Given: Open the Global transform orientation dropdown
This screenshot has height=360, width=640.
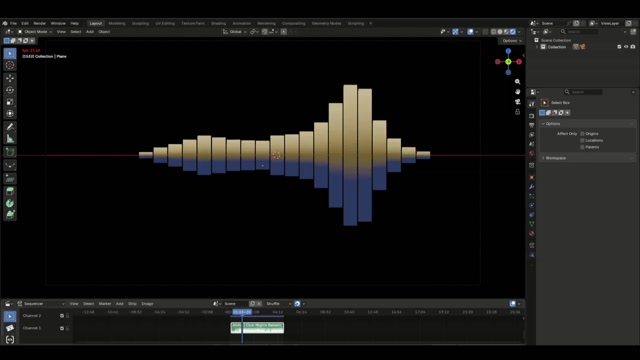Looking at the screenshot, I should pos(235,32).
